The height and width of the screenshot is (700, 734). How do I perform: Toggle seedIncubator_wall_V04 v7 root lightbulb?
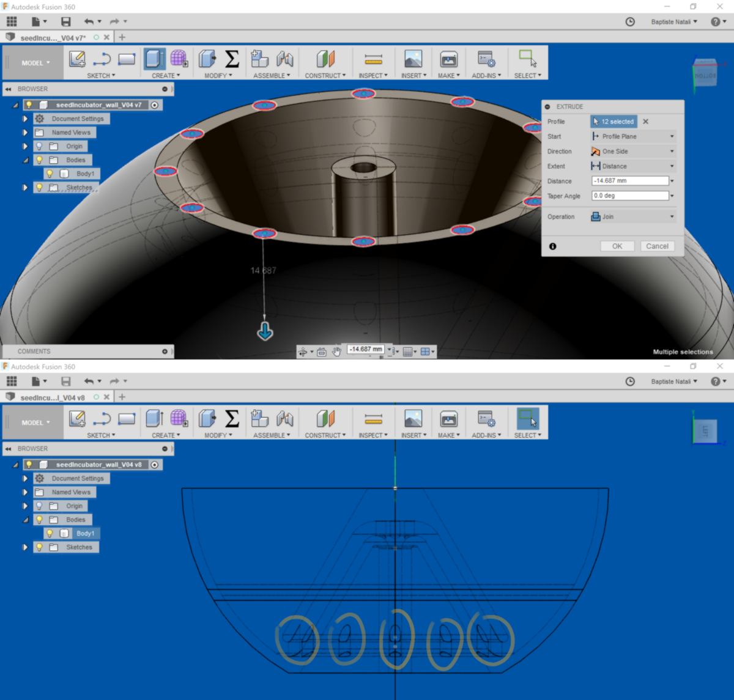[29, 105]
